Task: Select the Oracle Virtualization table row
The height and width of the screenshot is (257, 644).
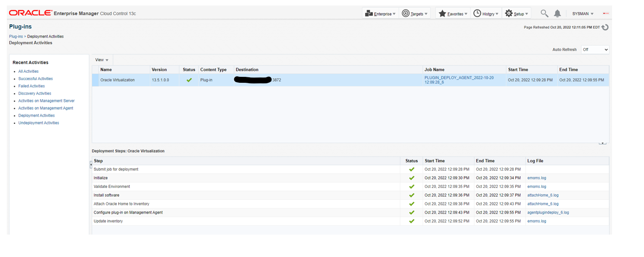Action: point(117,80)
